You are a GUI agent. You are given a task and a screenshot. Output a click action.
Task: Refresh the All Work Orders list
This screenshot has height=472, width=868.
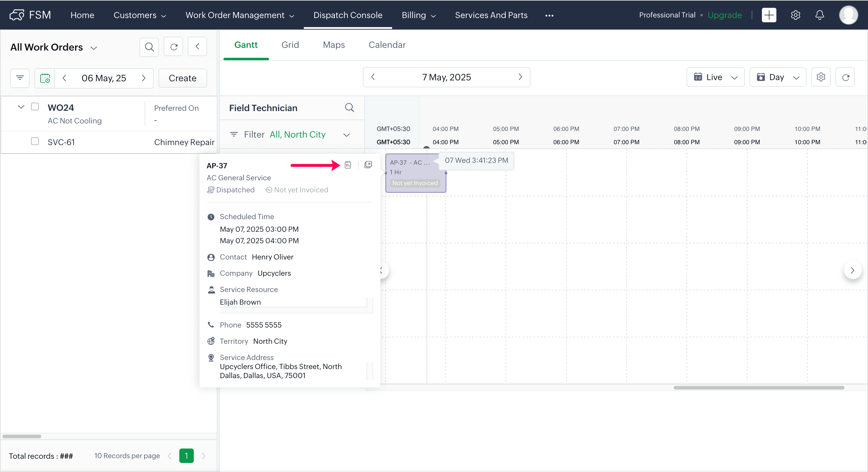click(x=174, y=47)
